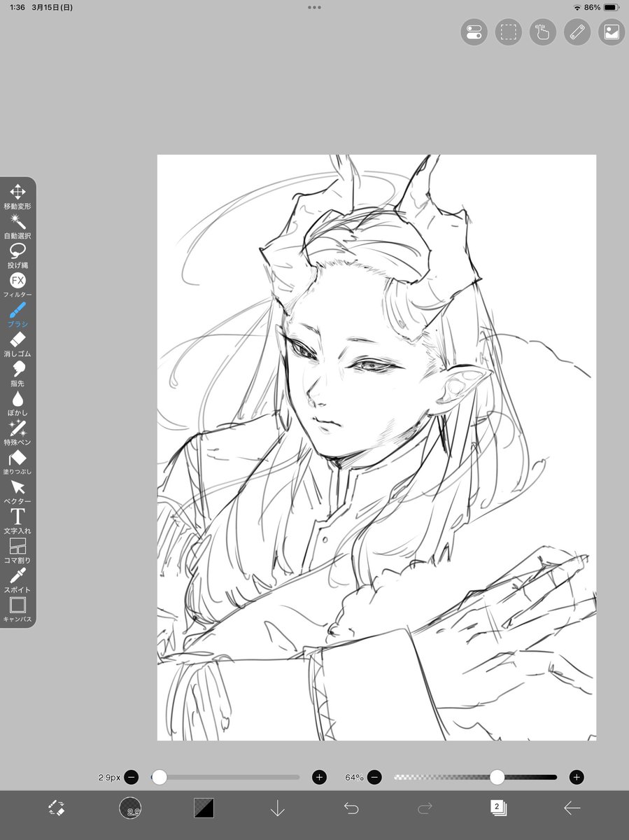Select the Frame Divider (コマ割り) tool
Screen dimensions: 629x840
tap(17, 551)
